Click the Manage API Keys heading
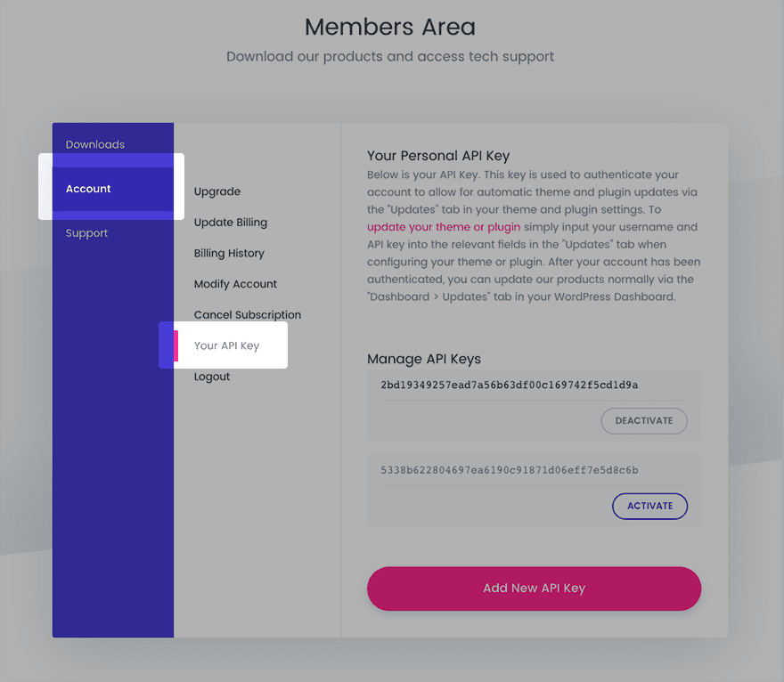Viewport: 784px width, 682px height. (424, 360)
